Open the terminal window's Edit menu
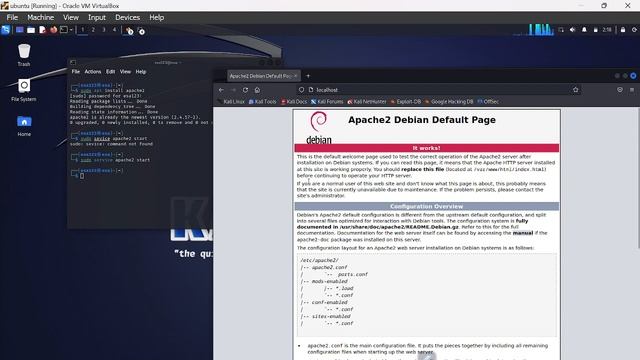640x360 pixels. [x=110, y=71]
